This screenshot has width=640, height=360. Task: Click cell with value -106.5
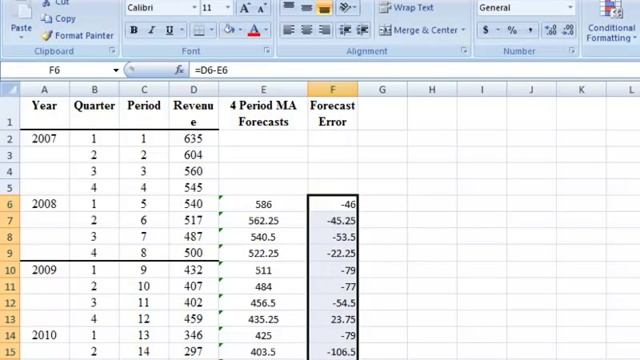(x=333, y=352)
